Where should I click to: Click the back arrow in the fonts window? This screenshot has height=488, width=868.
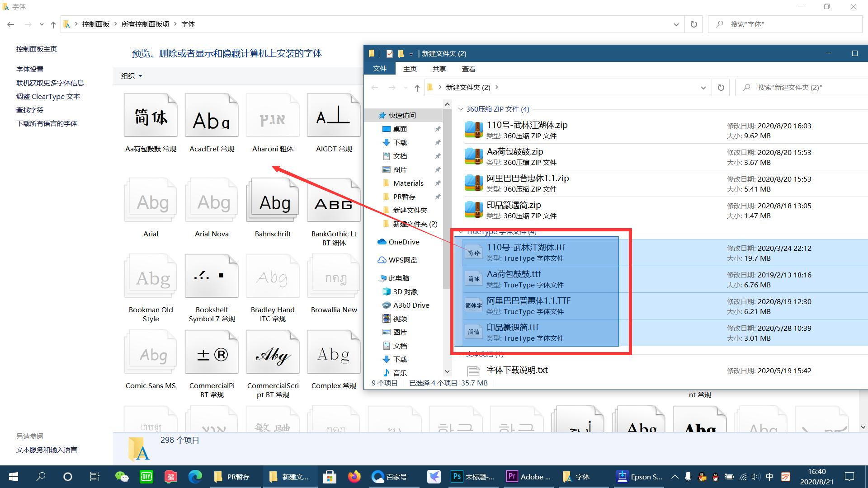click(11, 24)
